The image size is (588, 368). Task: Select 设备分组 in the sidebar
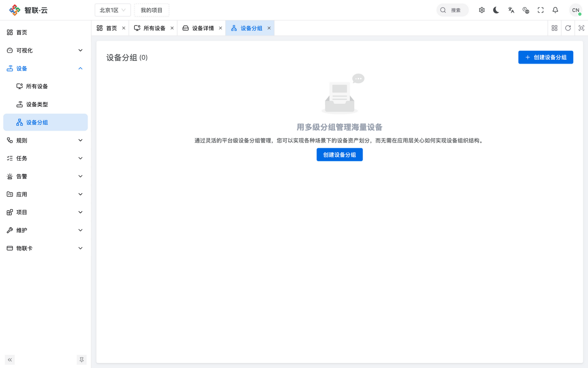[x=45, y=122]
